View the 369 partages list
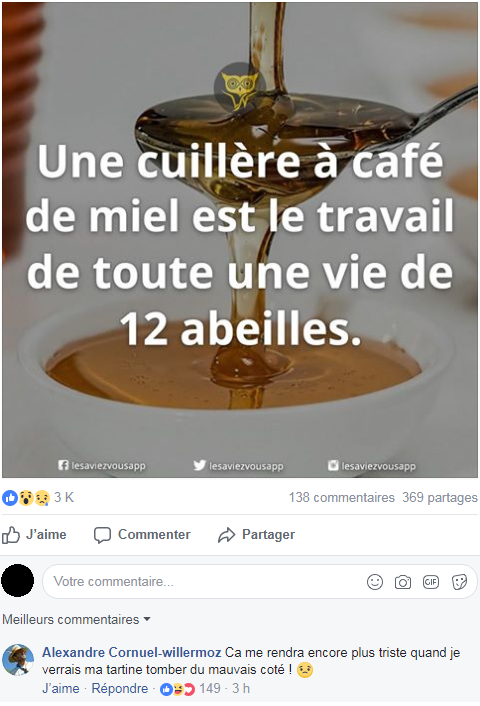 pyautogui.click(x=439, y=498)
